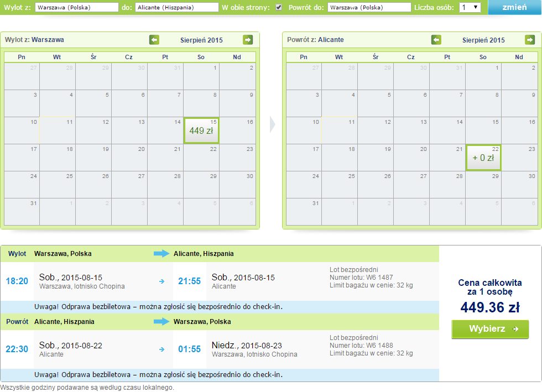Go to next month in departure calendar
Viewport: 542px width, 392px height.
248,40
